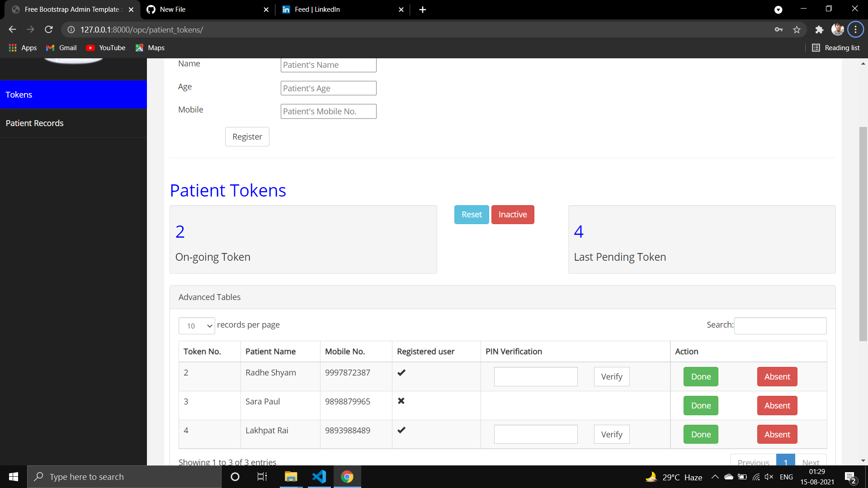Expand the ENG language selector in system tray
Image resolution: width=868 pixels, height=488 pixels.
coord(787,477)
